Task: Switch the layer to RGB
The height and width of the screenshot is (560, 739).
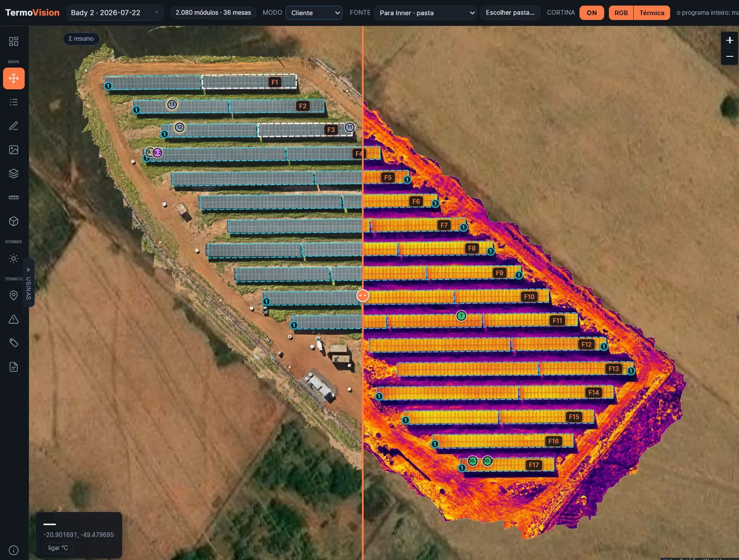Action: (621, 12)
